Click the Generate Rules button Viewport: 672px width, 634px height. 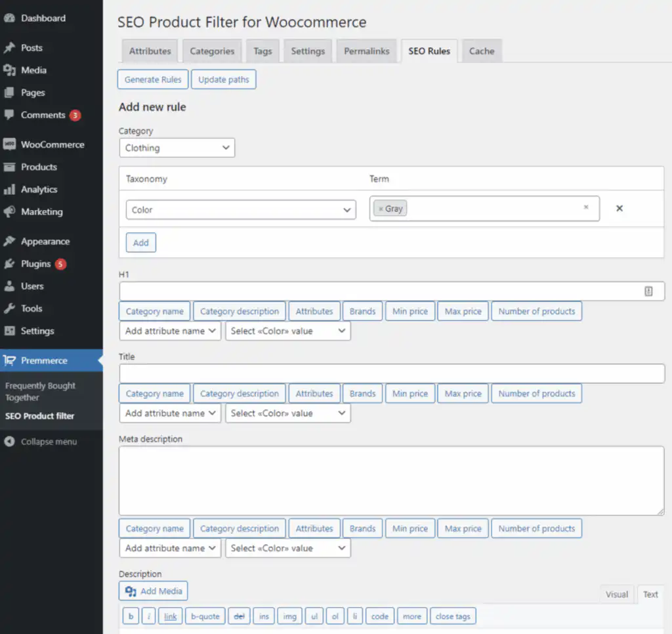[x=153, y=79]
